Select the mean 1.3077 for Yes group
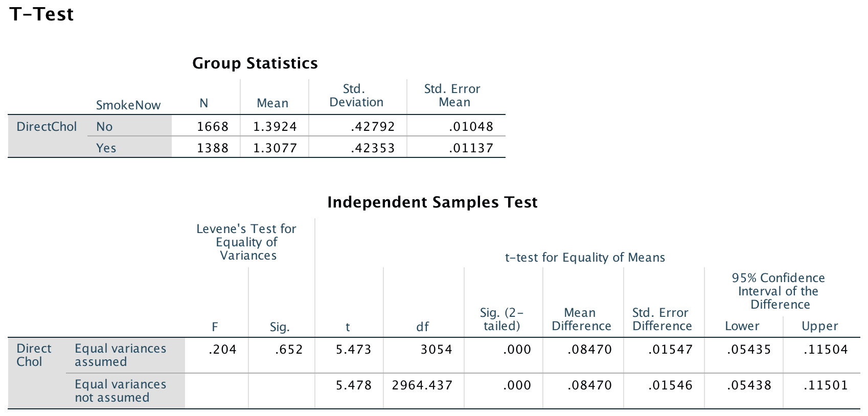This screenshot has height=416, width=868. tap(275, 148)
